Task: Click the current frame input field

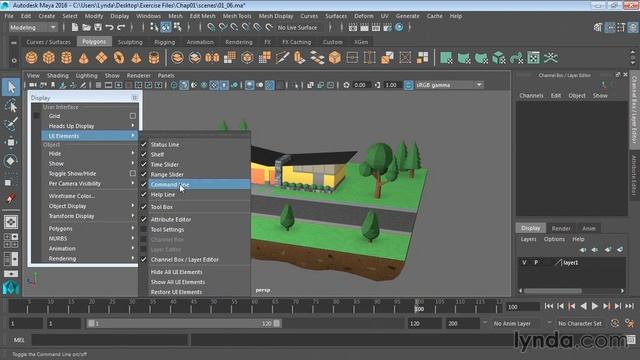Action: 522,307
